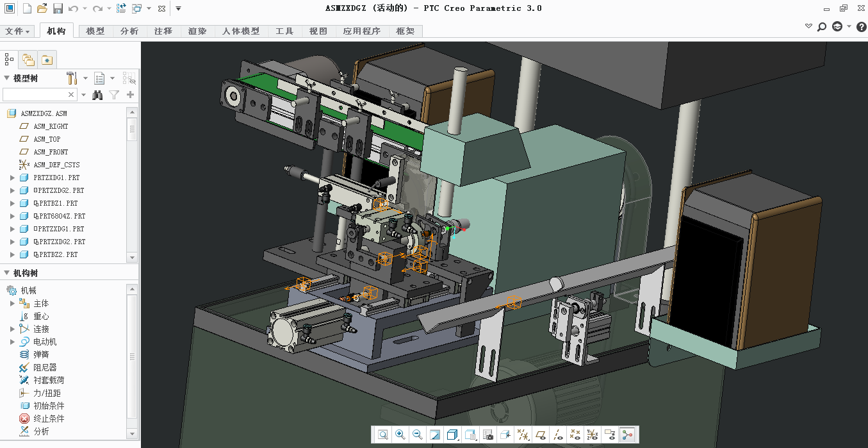The image size is (868, 448).
Task: Select the ASM_RIGHT datum plane
Action: [x=51, y=126]
